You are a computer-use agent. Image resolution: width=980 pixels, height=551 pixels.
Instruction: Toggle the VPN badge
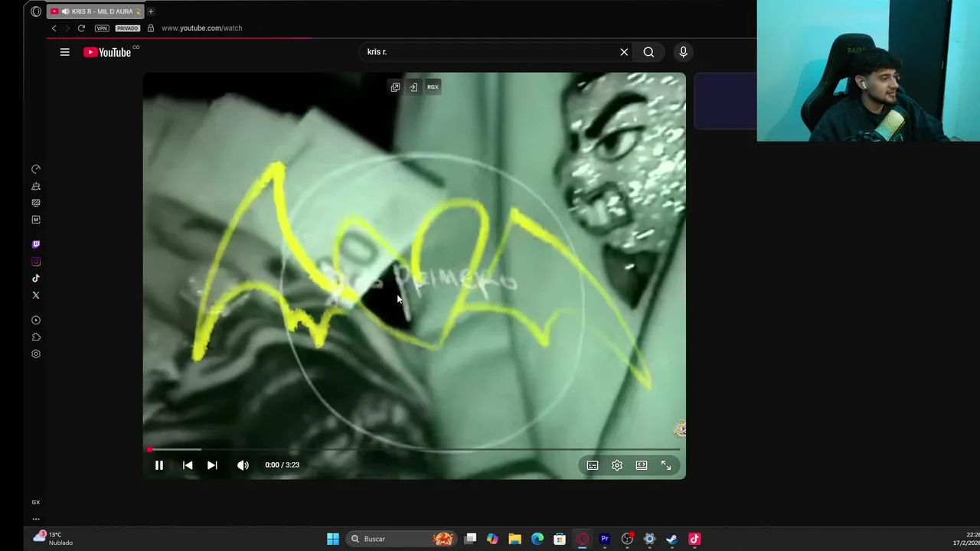click(102, 28)
